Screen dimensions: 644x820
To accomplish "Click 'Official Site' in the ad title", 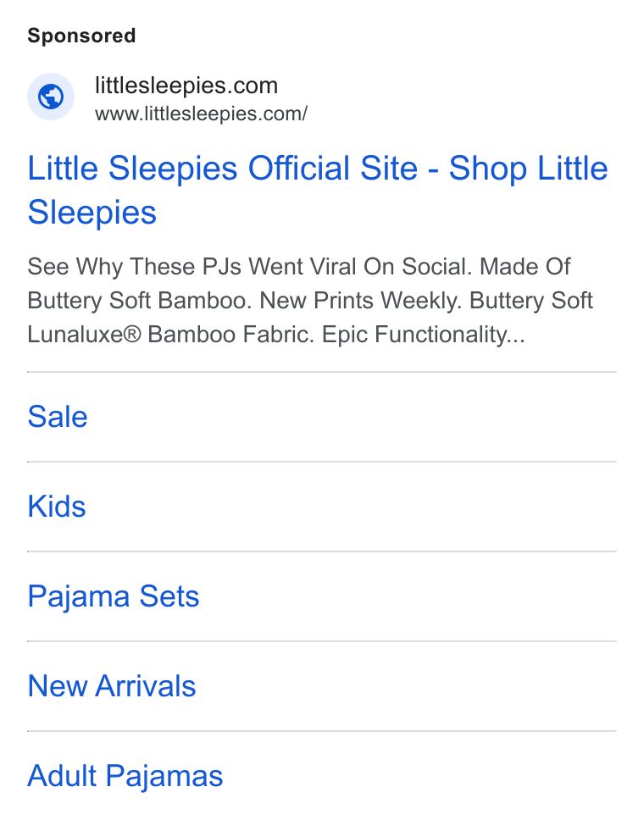I will pos(333,169).
